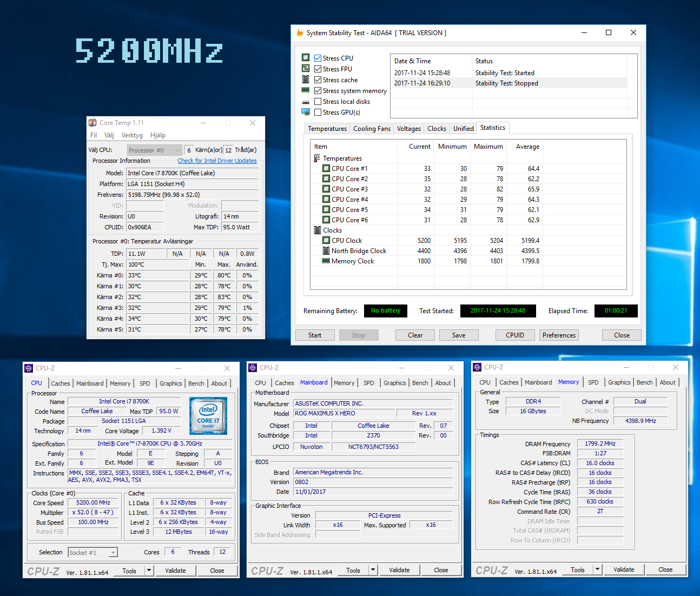Click the Core Temp thermometer title icon
Screen dimensions: 700x596
point(93,123)
